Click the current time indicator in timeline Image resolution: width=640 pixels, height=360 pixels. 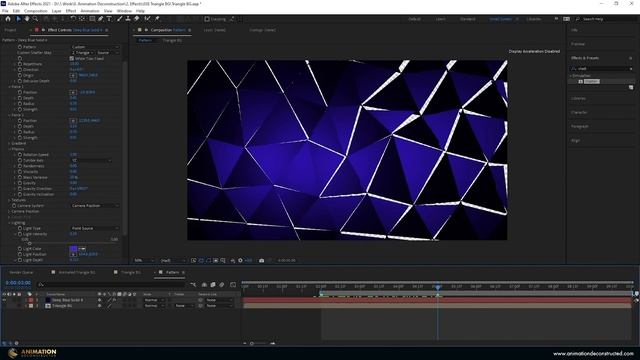coord(438,287)
